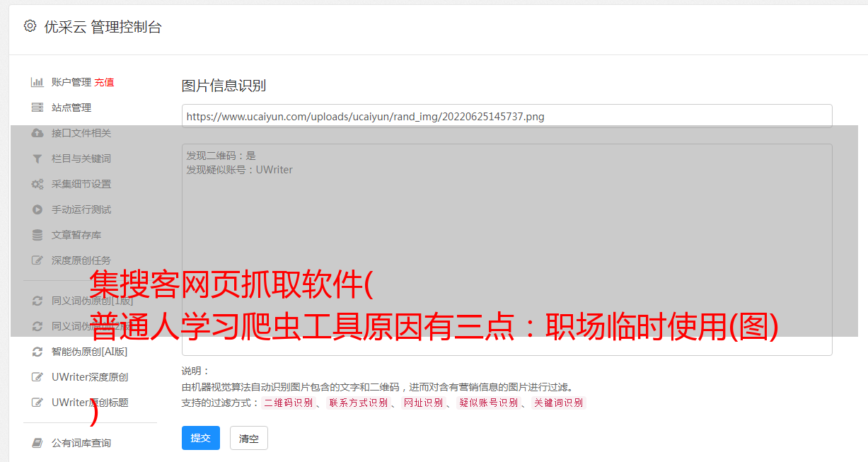868x462 pixels.
Task: Click the play icon for 手动运行测试
Action: click(x=37, y=209)
